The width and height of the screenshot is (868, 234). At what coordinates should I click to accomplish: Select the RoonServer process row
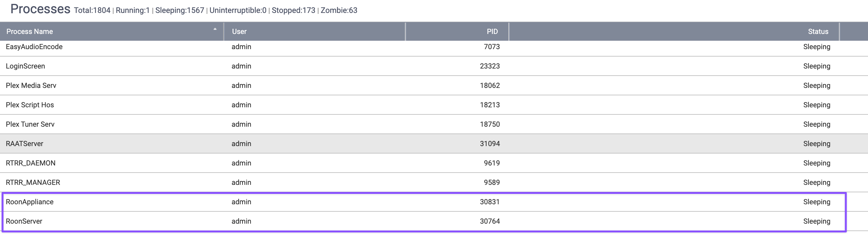(x=424, y=221)
